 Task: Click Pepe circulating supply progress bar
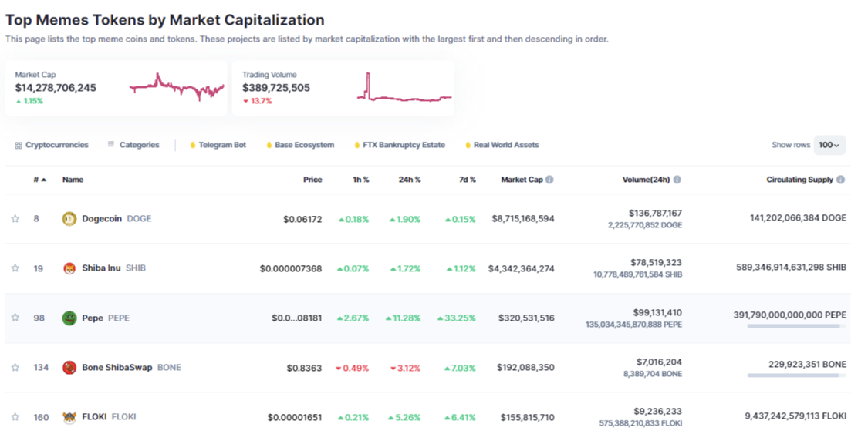click(796, 326)
